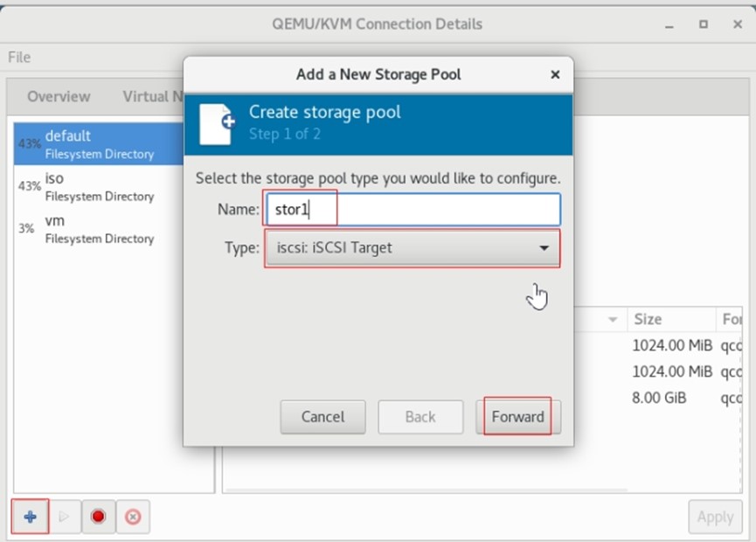
Task: Click the Cancel button
Action: (x=323, y=416)
